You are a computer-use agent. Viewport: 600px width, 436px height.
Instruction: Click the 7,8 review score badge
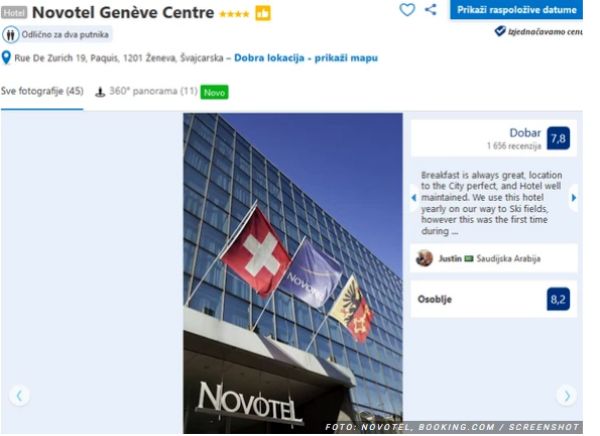coord(558,138)
